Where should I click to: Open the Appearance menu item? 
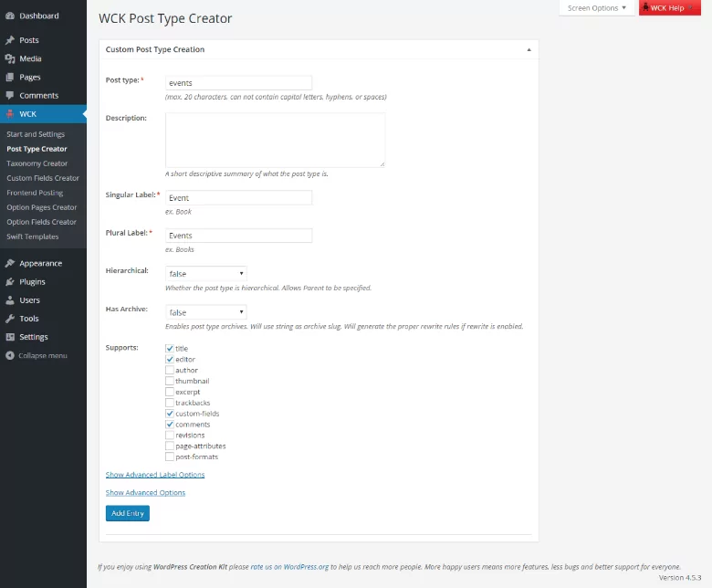(x=43, y=263)
